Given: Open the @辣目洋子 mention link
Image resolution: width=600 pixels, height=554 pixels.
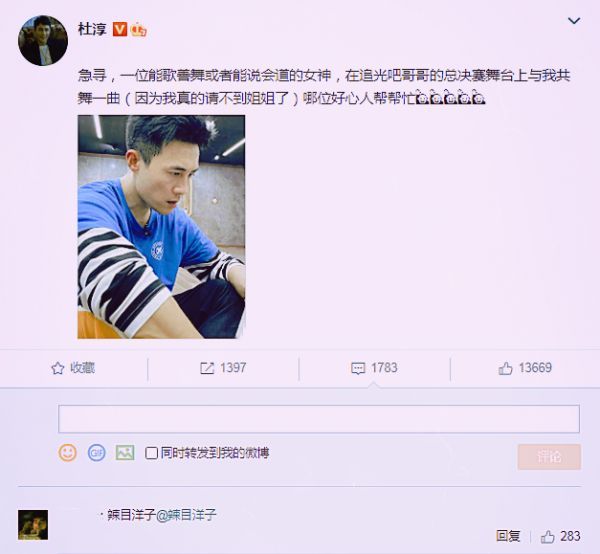Looking at the screenshot, I should coord(186,515).
